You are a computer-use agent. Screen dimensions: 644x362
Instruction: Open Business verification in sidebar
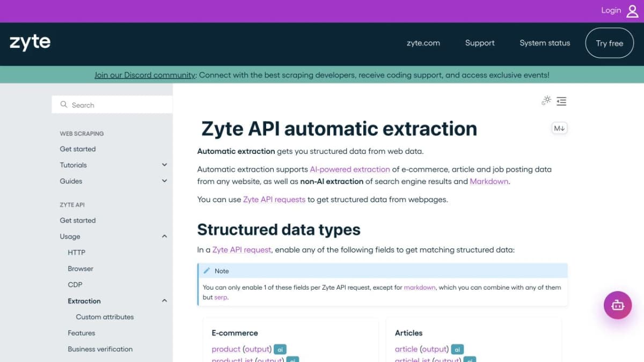(100, 349)
